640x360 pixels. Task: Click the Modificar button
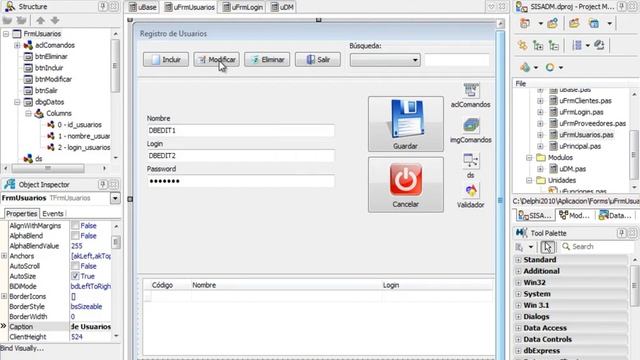pos(216,60)
